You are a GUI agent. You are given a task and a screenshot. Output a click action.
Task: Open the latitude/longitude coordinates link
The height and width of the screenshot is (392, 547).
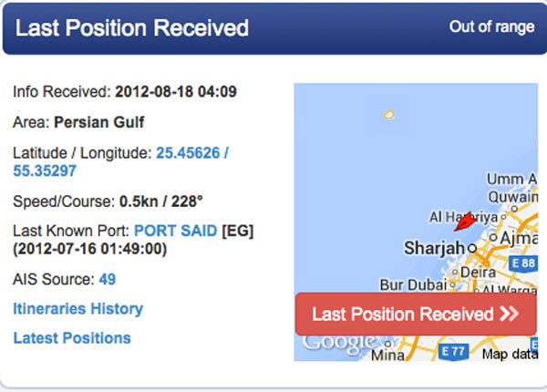click(x=120, y=161)
